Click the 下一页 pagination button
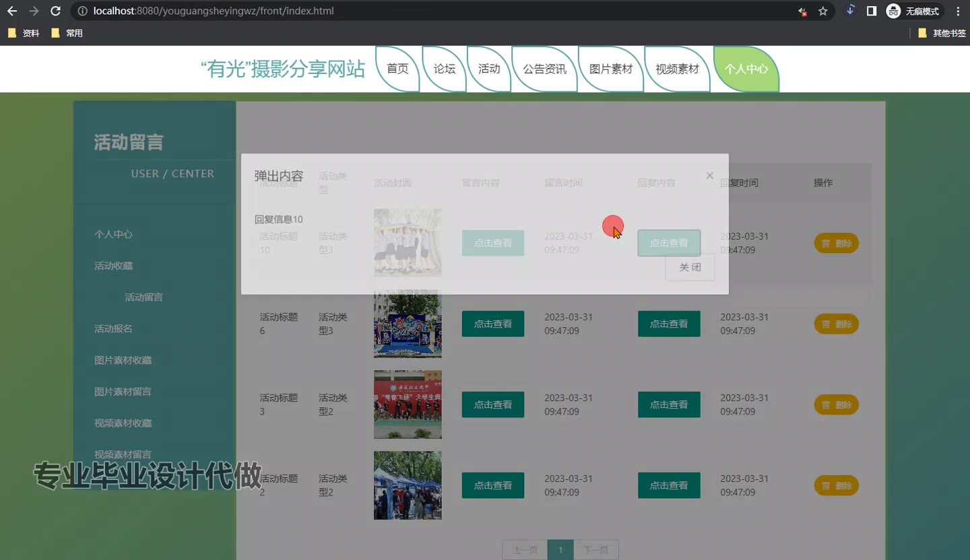 click(595, 550)
